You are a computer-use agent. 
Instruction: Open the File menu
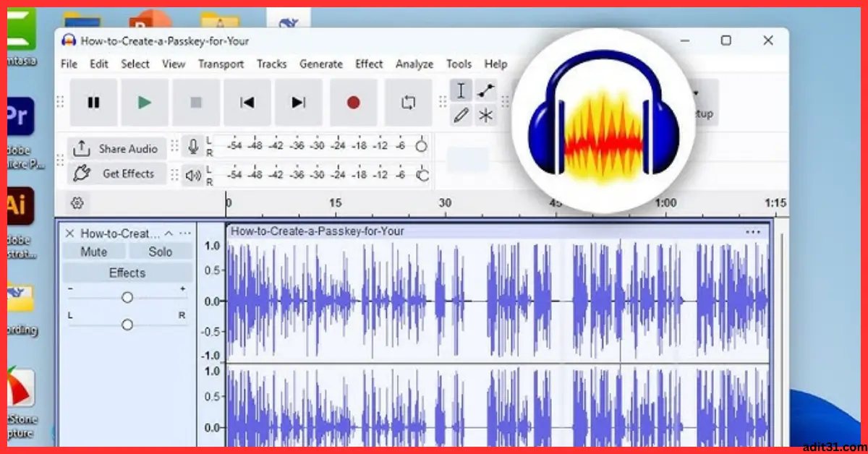coord(69,64)
